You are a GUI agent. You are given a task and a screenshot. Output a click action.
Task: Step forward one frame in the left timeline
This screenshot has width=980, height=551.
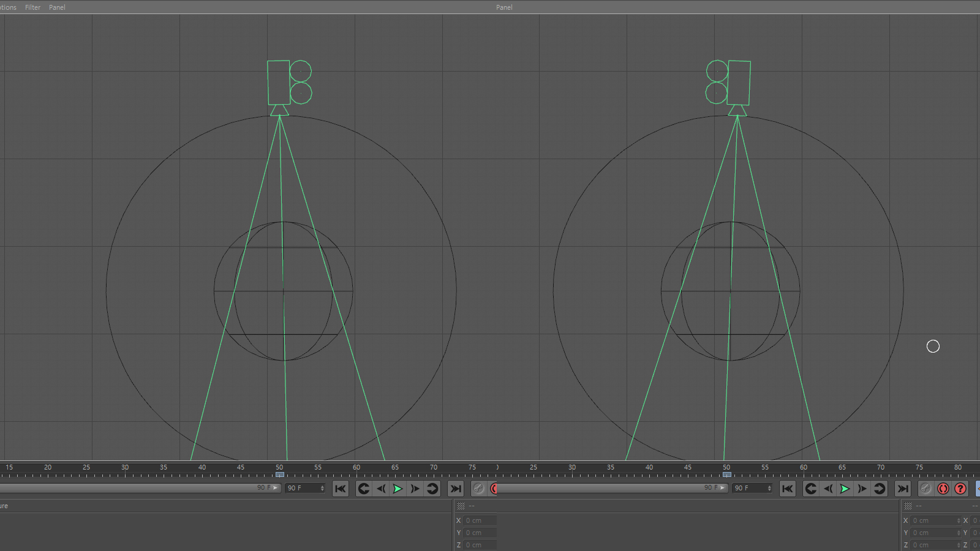point(415,488)
